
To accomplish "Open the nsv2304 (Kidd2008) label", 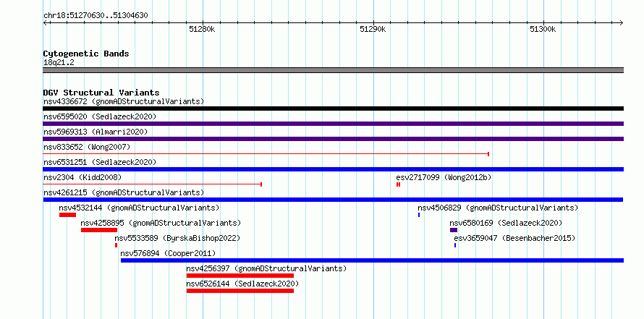I will pyautogui.click(x=82, y=177).
